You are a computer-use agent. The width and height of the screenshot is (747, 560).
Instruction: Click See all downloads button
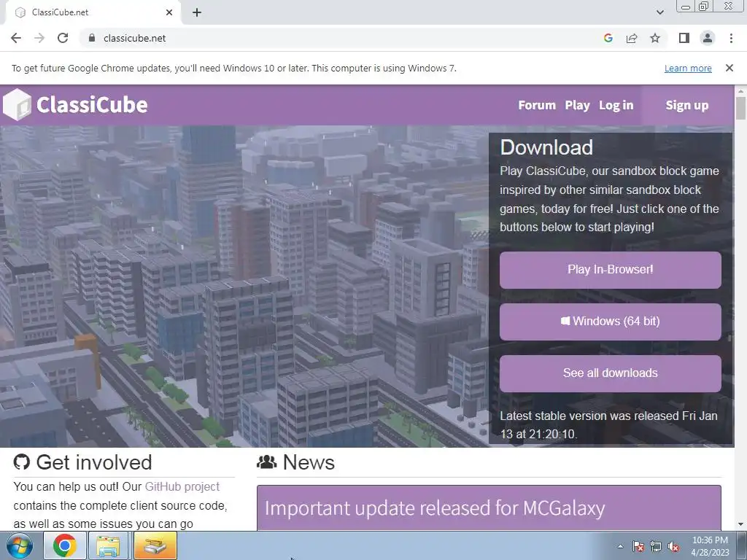(611, 373)
